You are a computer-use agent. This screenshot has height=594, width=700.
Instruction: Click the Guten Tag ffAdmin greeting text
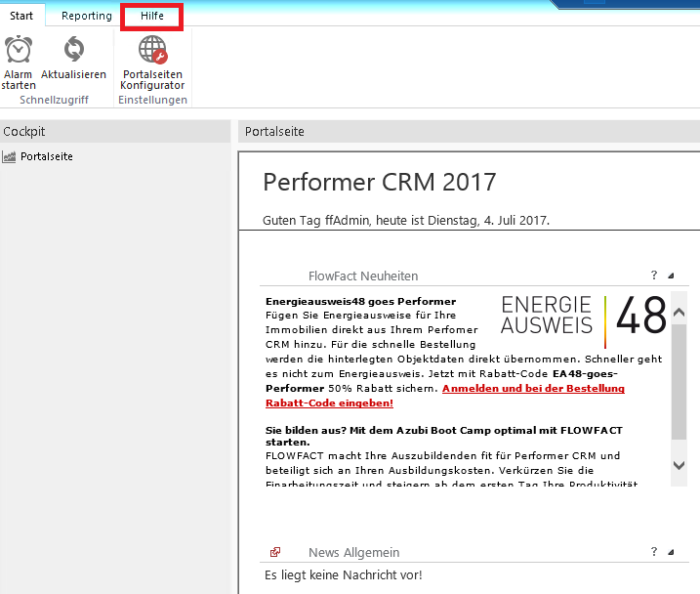[406, 220]
